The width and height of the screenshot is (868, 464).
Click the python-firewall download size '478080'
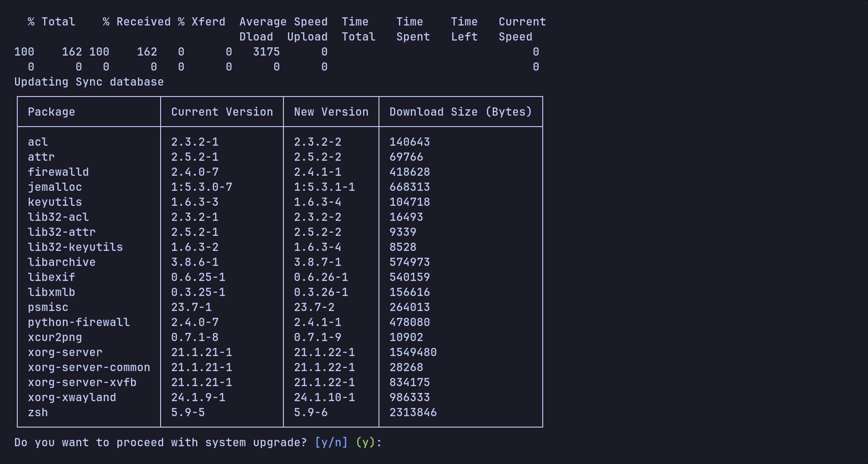(x=410, y=322)
